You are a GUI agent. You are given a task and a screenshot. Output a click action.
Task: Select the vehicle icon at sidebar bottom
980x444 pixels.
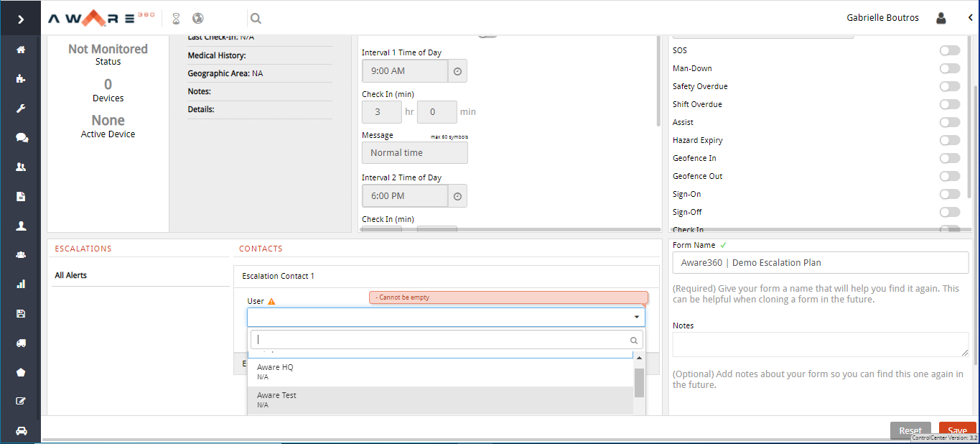click(20, 431)
